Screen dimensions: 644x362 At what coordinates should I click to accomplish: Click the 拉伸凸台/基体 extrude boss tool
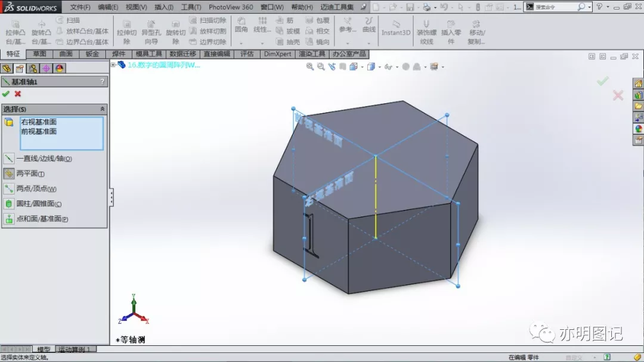point(15,32)
